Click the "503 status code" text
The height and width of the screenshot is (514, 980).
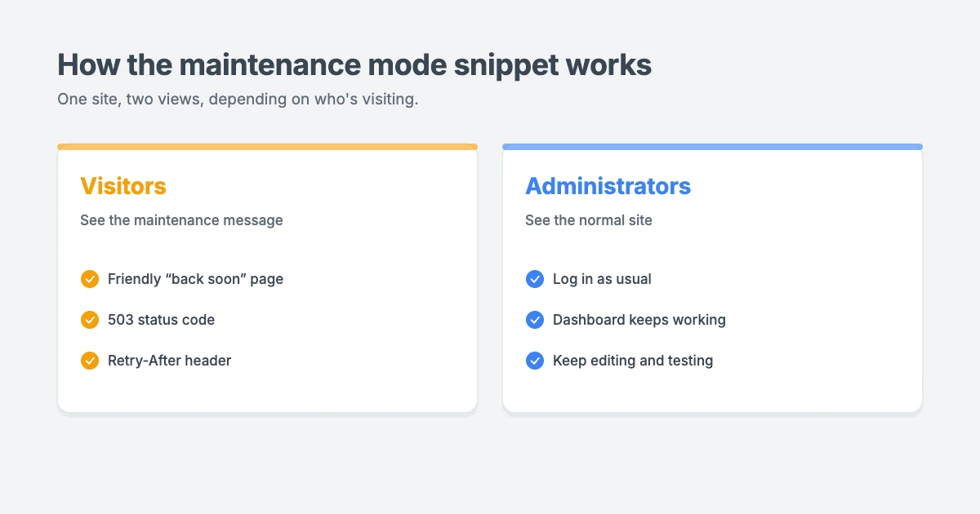(x=161, y=320)
